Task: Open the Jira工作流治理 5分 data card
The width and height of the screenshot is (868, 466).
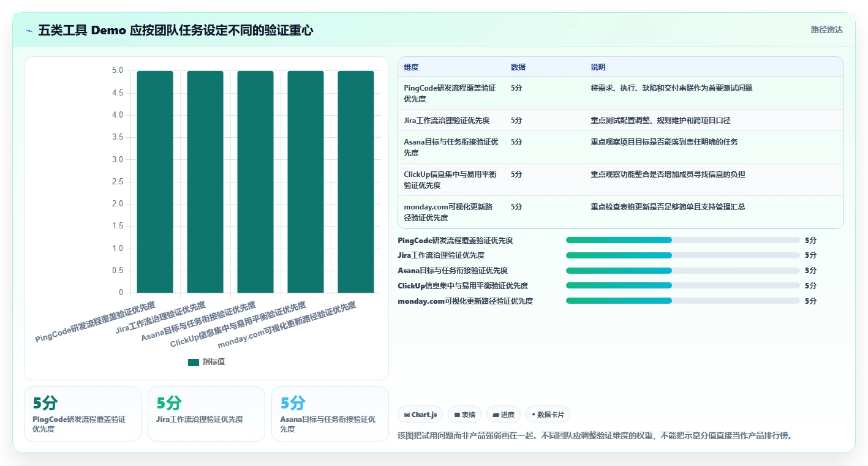Action: 206,413
